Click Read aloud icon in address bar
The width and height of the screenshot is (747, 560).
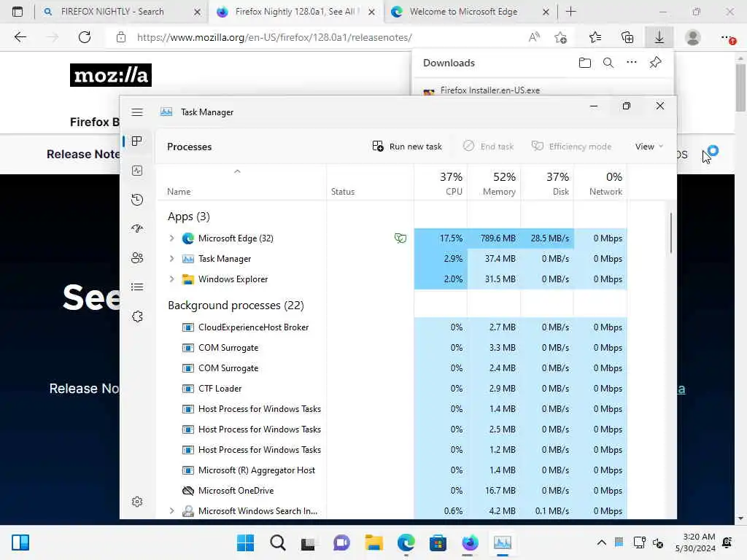(534, 37)
